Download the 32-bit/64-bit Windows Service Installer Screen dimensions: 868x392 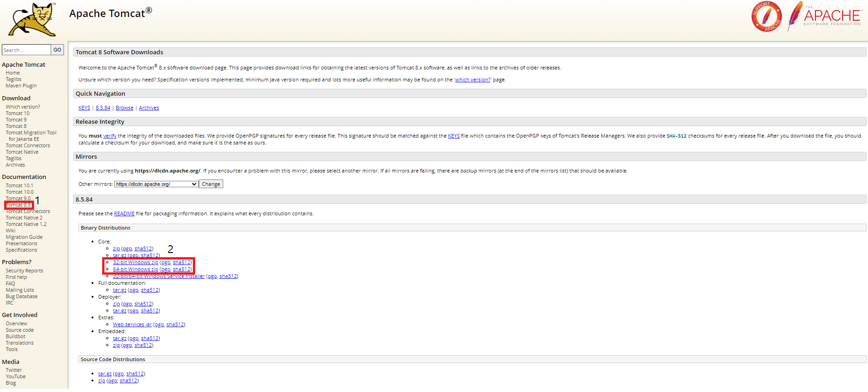(x=159, y=276)
